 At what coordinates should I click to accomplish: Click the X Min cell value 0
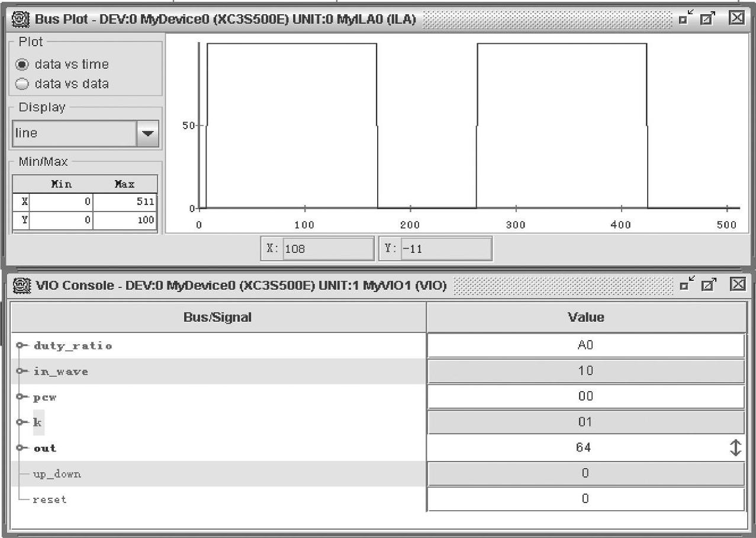pyautogui.click(x=61, y=201)
